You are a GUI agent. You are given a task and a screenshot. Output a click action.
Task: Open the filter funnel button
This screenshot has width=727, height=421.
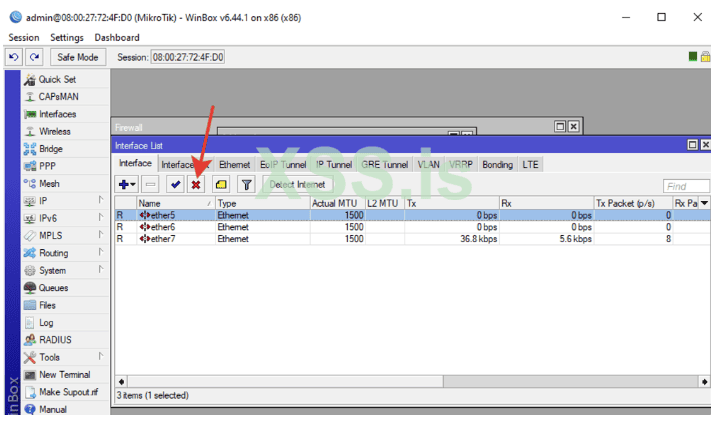(x=247, y=185)
